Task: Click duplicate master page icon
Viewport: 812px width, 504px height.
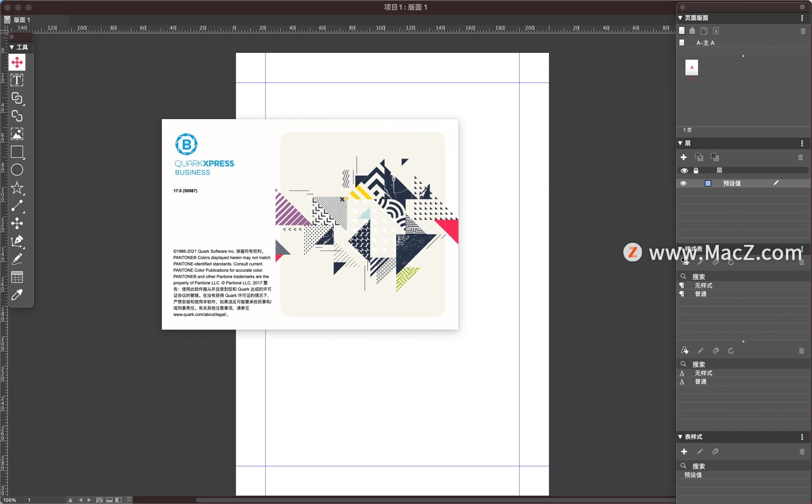Action: point(704,31)
